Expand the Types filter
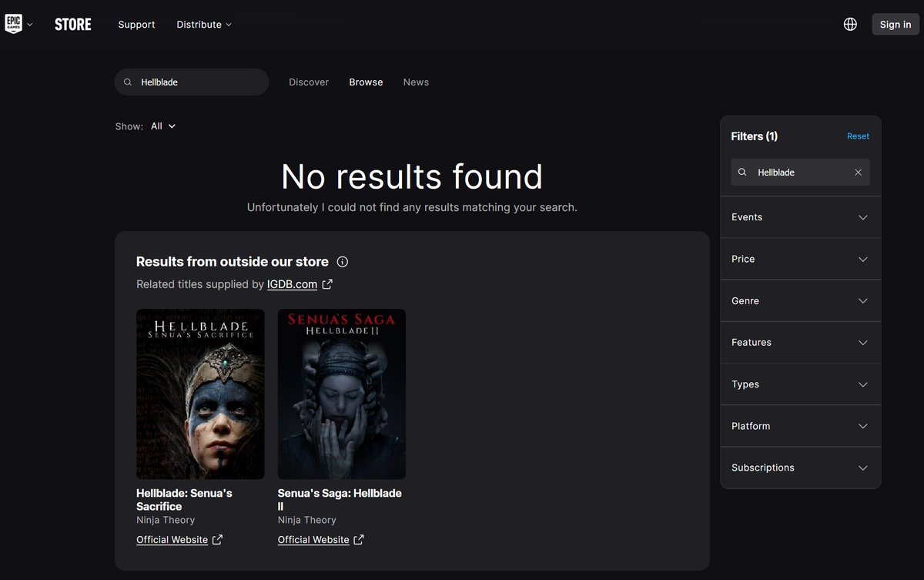 click(x=800, y=384)
